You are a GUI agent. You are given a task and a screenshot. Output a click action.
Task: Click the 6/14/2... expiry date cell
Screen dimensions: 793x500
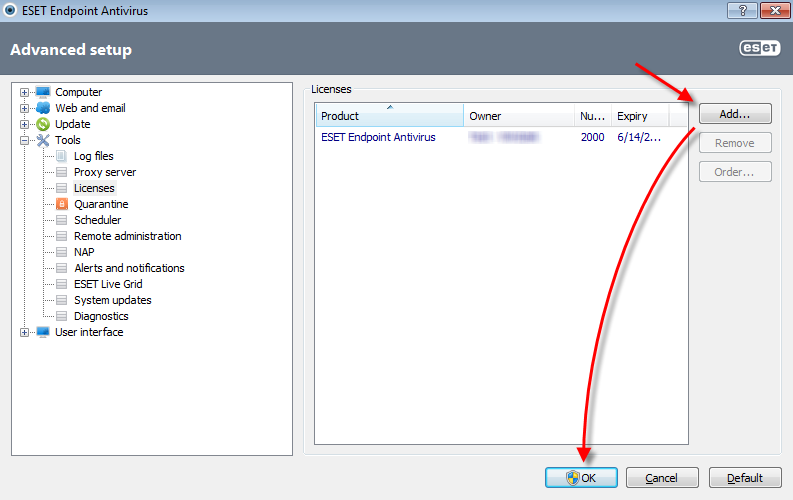click(639, 138)
